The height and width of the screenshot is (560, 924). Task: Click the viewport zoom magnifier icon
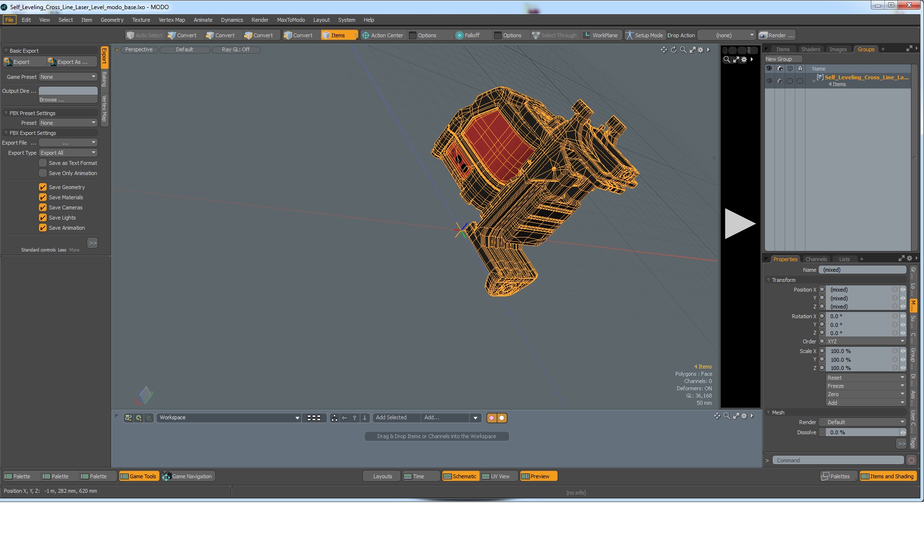pyautogui.click(x=683, y=50)
